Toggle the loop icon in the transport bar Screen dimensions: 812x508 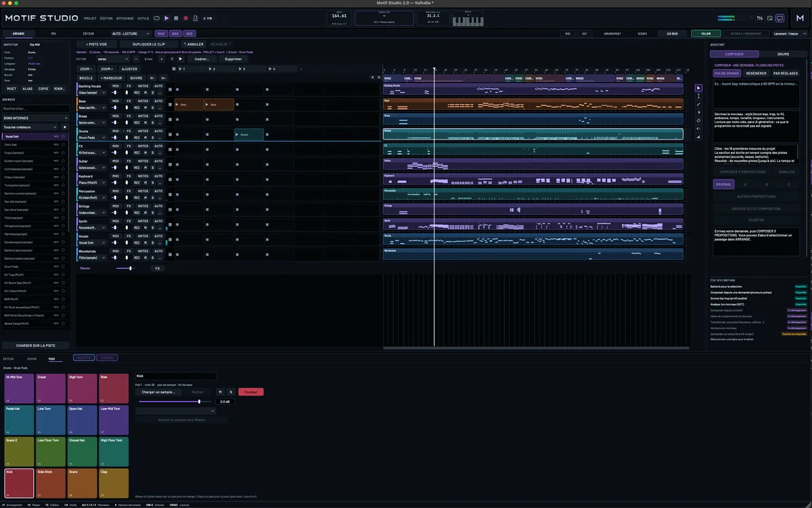pos(157,18)
